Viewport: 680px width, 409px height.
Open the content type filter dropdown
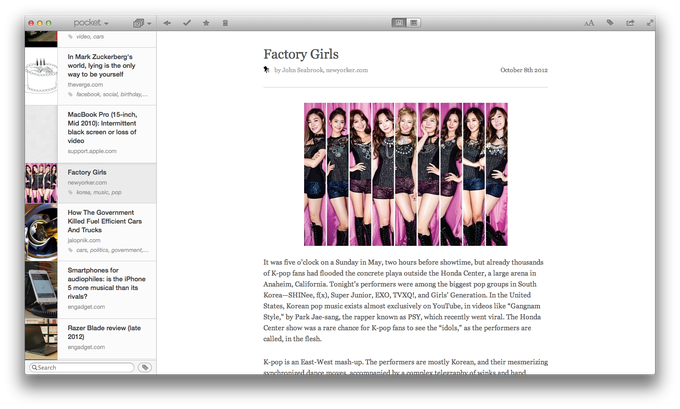[142, 23]
